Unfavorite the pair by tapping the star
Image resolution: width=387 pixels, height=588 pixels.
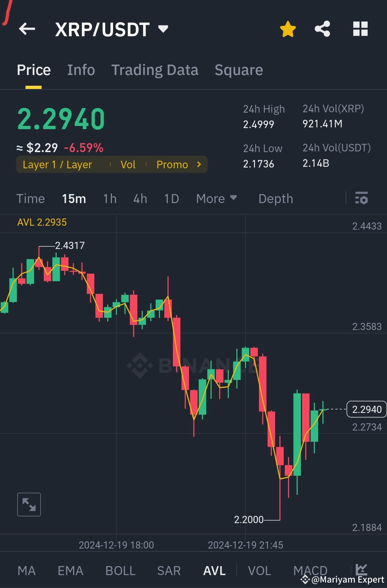(x=288, y=29)
